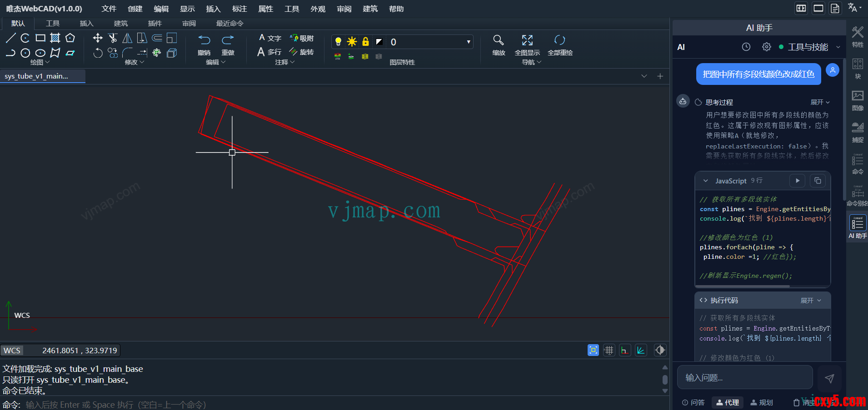The height and width of the screenshot is (410, 868).
Task: Select the sys_tube_v1_main document tab
Action: tap(43, 76)
